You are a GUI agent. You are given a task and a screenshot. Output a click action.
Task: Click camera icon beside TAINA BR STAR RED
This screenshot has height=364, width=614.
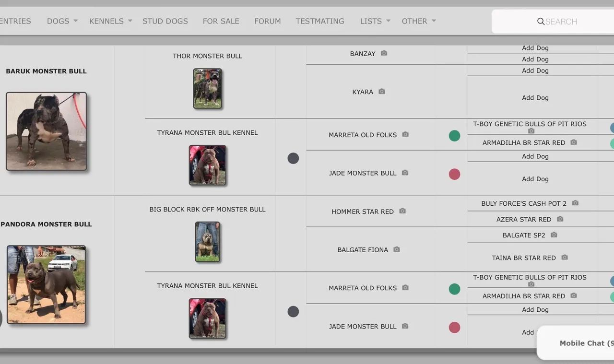point(564,258)
